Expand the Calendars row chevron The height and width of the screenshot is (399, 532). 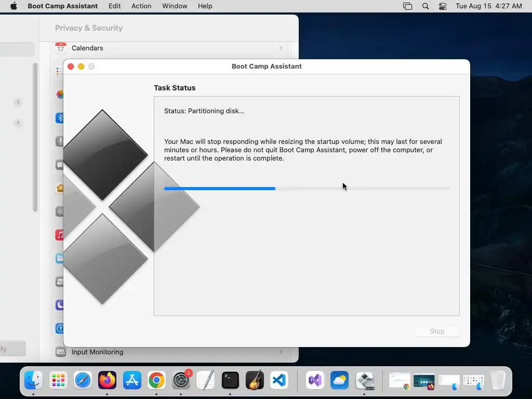[281, 48]
